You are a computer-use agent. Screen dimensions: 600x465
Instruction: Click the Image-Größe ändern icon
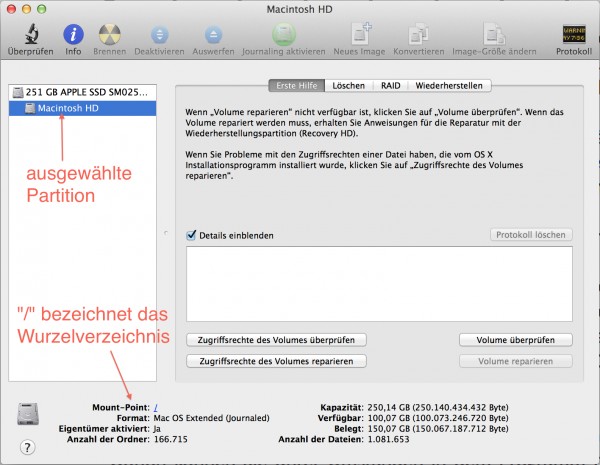pyautogui.click(x=494, y=34)
